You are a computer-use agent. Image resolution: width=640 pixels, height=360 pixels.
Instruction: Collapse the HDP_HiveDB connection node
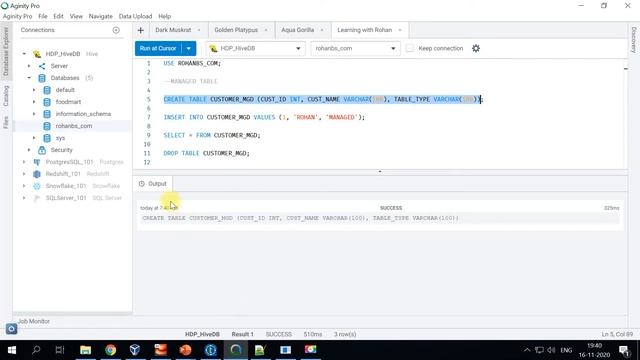pos(24,54)
